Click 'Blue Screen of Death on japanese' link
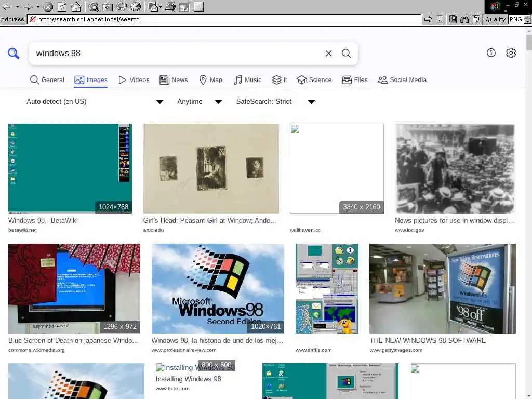 tap(73, 340)
